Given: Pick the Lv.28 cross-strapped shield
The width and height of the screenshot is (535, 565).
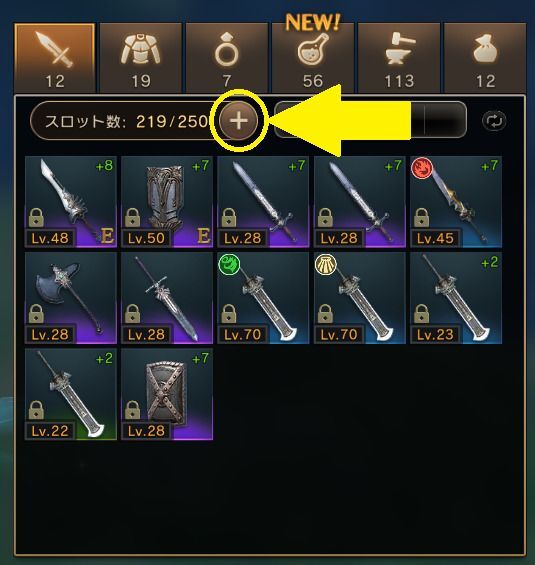Looking at the screenshot, I should pyautogui.click(x=167, y=394).
